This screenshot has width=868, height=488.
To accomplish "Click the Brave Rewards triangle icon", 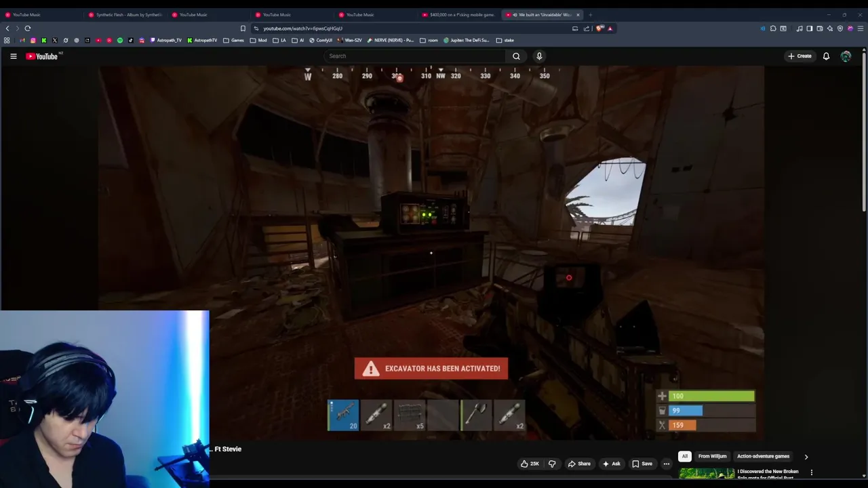I will 610,28.
